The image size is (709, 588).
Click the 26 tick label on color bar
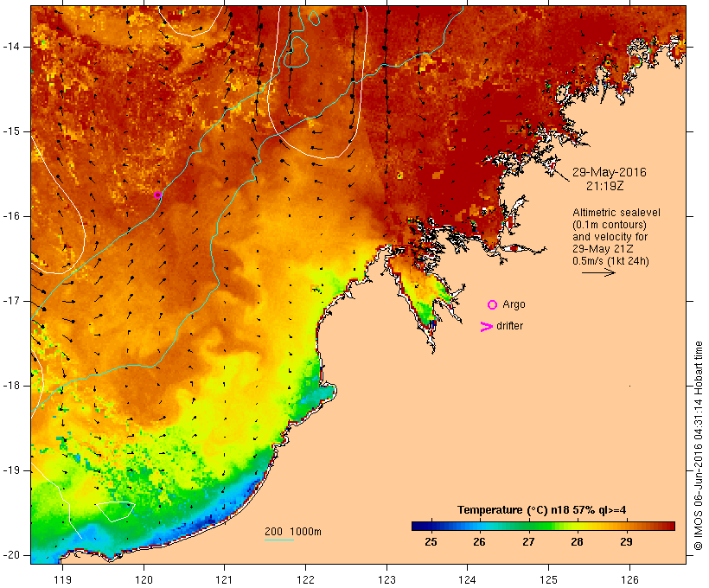click(x=479, y=542)
